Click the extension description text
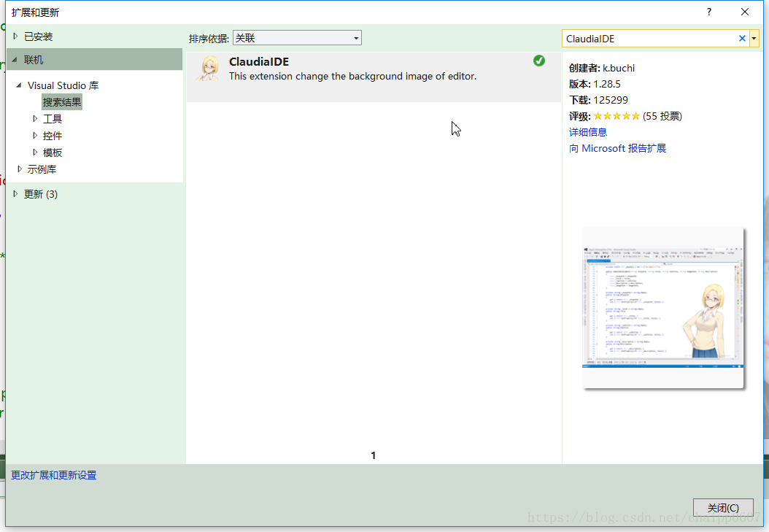The height and width of the screenshot is (532, 769). 352,77
